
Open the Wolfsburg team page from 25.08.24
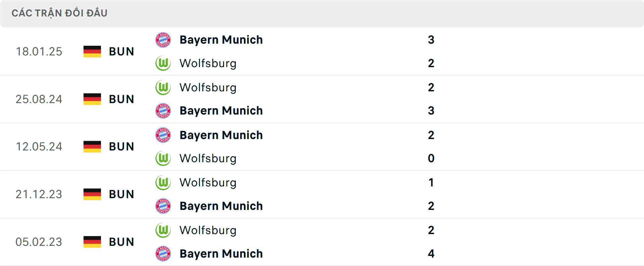point(208,87)
